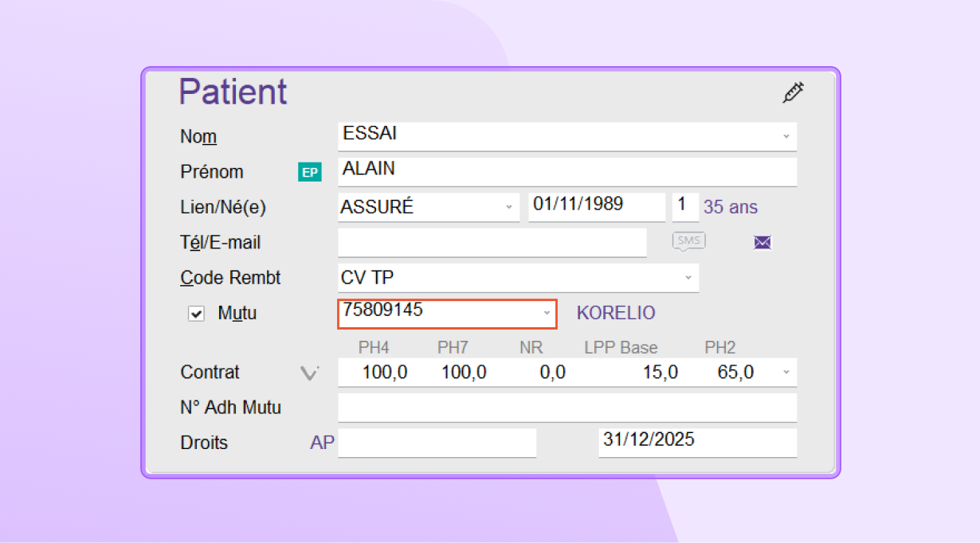Click the Prénom field containing ALAIN
This screenshot has height=543, width=980.
[x=566, y=171]
